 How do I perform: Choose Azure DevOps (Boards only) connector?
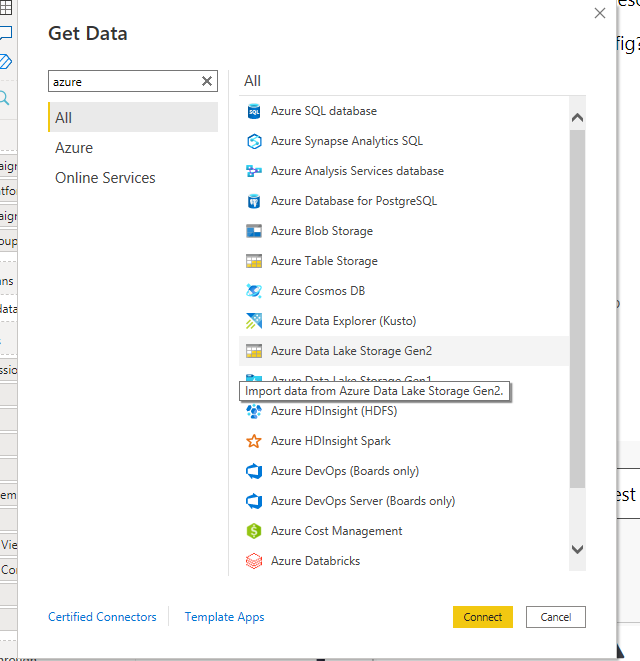[x=404, y=471]
